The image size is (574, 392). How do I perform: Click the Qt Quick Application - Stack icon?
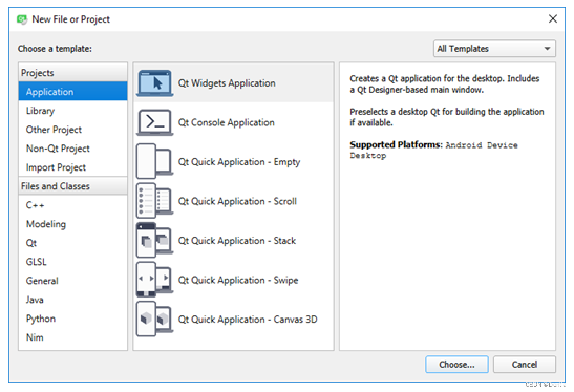[x=155, y=240]
